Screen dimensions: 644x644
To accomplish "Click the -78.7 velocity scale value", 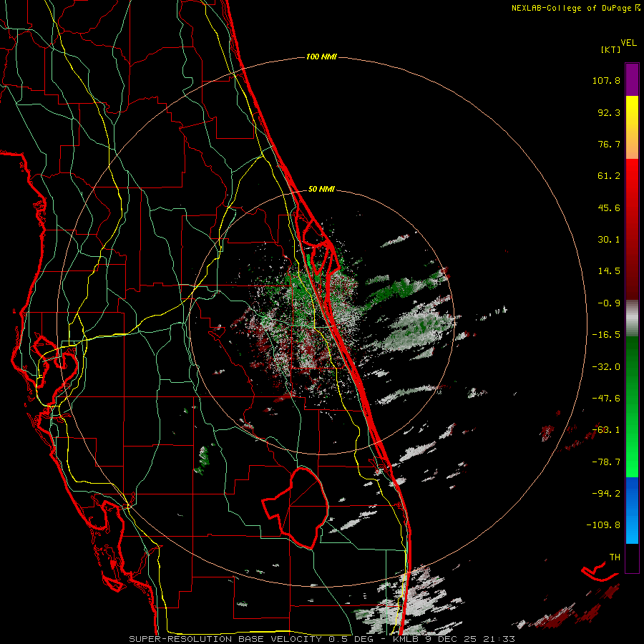I will (x=606, y=462).
